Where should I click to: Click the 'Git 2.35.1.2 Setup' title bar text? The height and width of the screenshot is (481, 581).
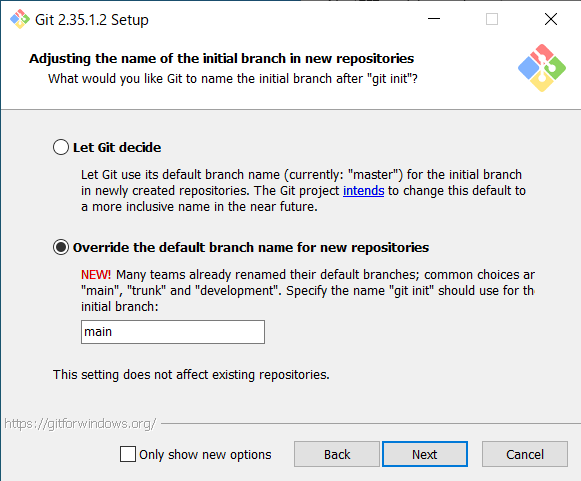pos(92,20)
